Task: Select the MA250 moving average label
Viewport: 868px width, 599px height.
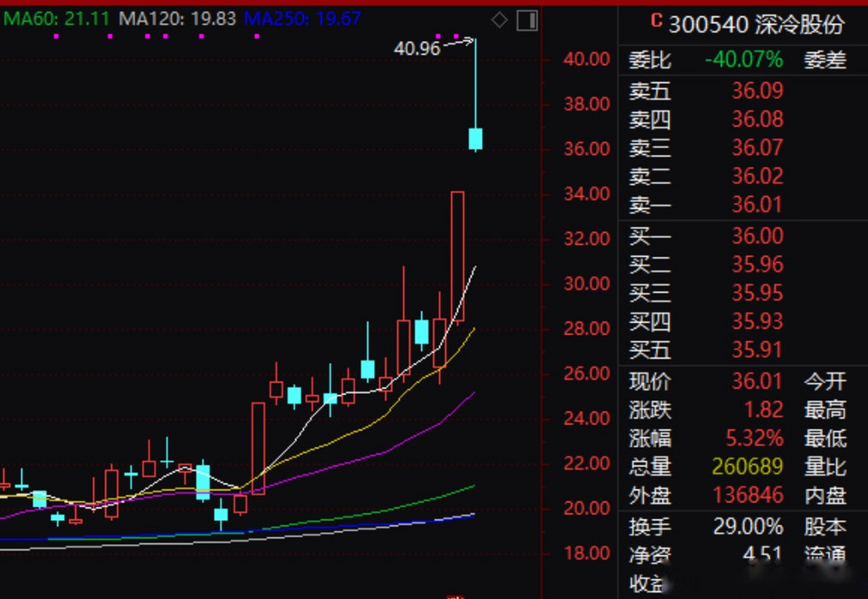Action: tap(302, 19)
